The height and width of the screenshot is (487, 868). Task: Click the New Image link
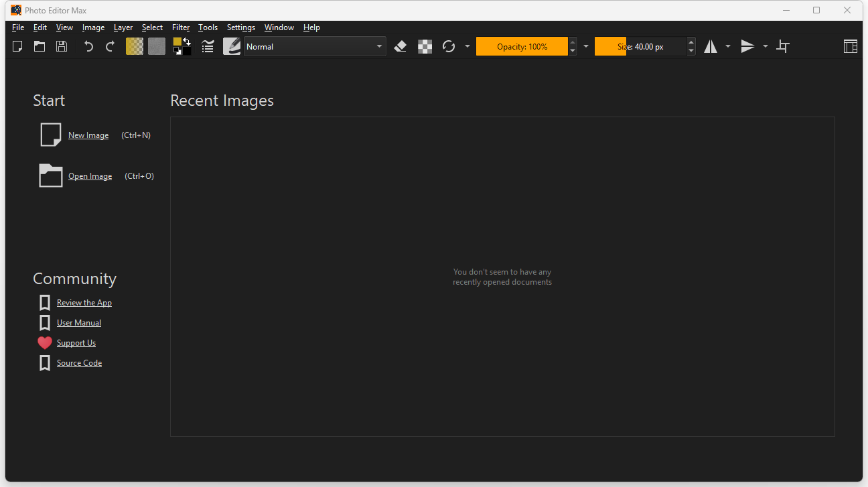(88, 135)
